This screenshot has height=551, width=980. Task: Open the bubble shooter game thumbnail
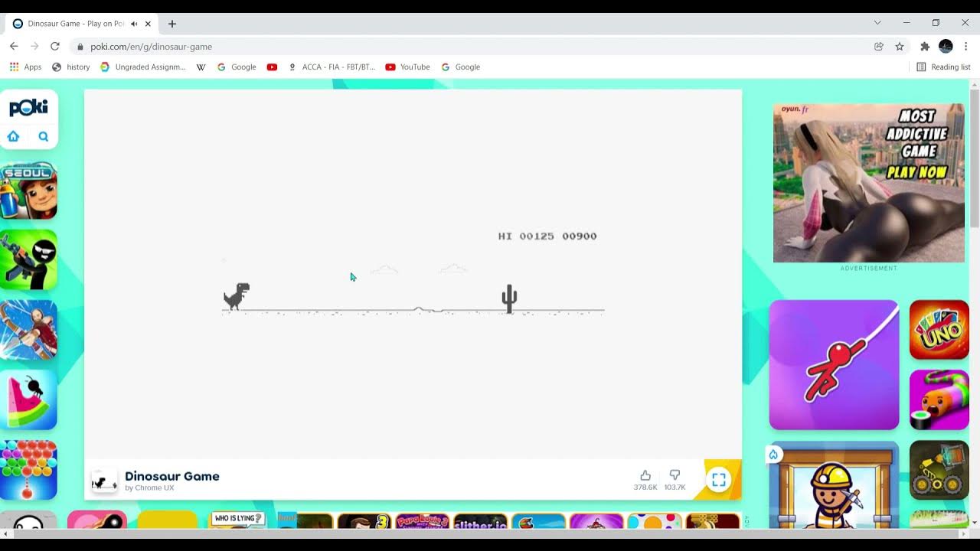point(28,470)
